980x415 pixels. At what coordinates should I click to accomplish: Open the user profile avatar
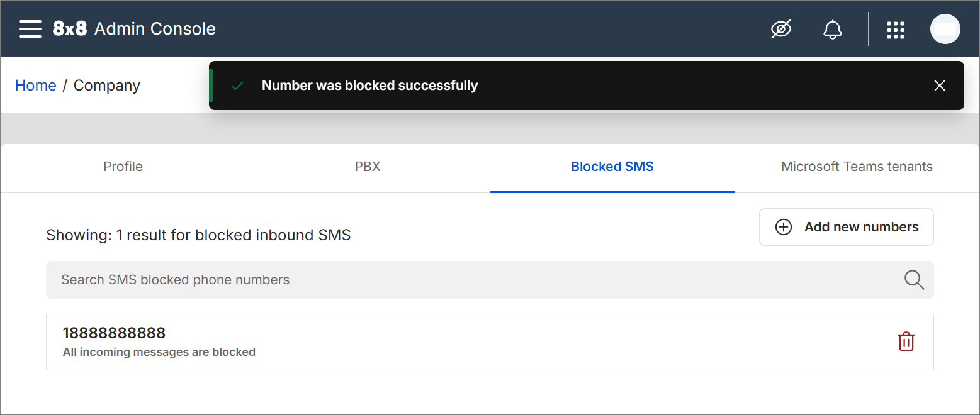click(945, 29)
